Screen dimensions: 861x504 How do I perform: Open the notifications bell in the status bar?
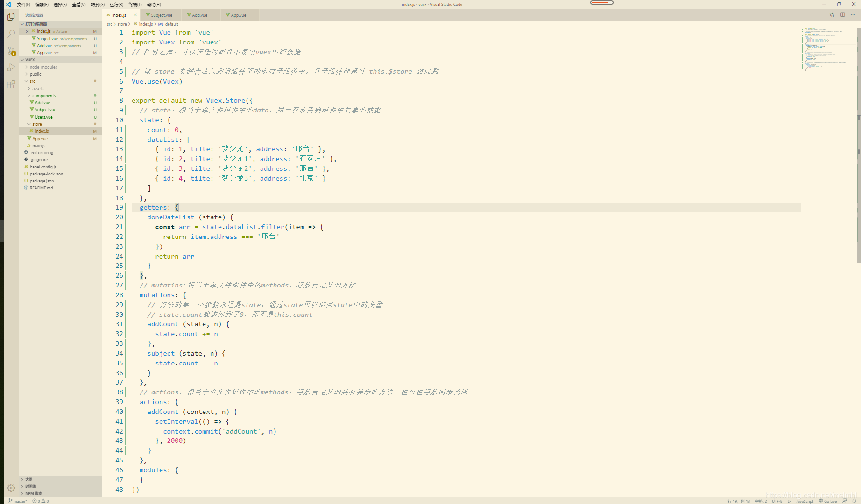(854, 501)
